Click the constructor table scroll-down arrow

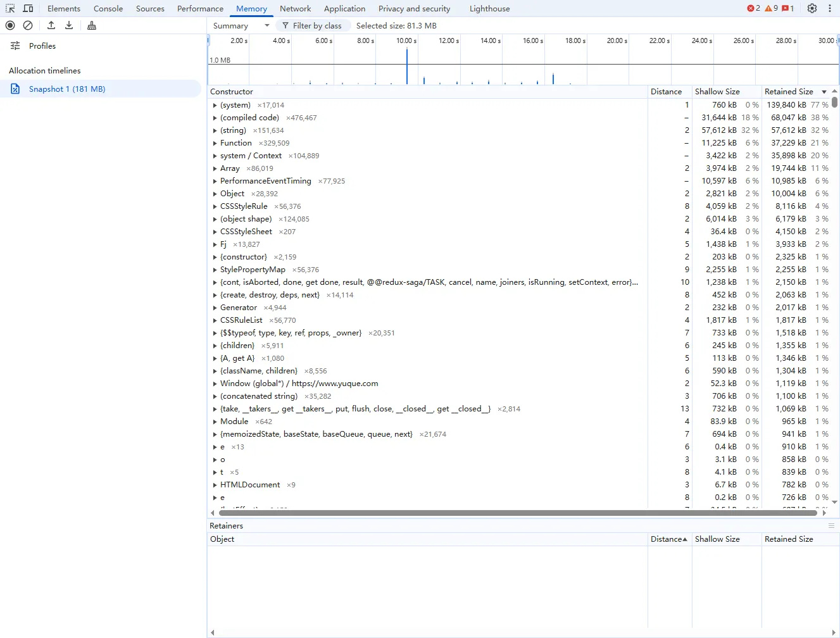click(834, 502)
